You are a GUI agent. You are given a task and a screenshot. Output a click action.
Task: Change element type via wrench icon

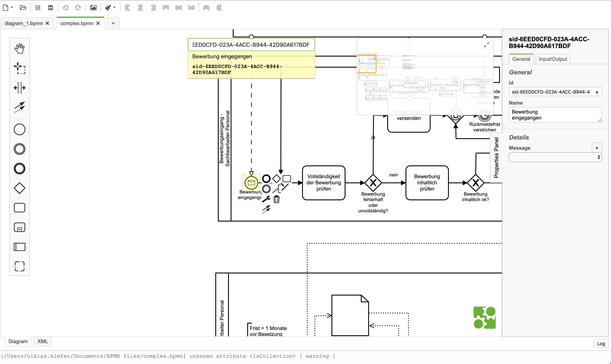click(266, 199)
